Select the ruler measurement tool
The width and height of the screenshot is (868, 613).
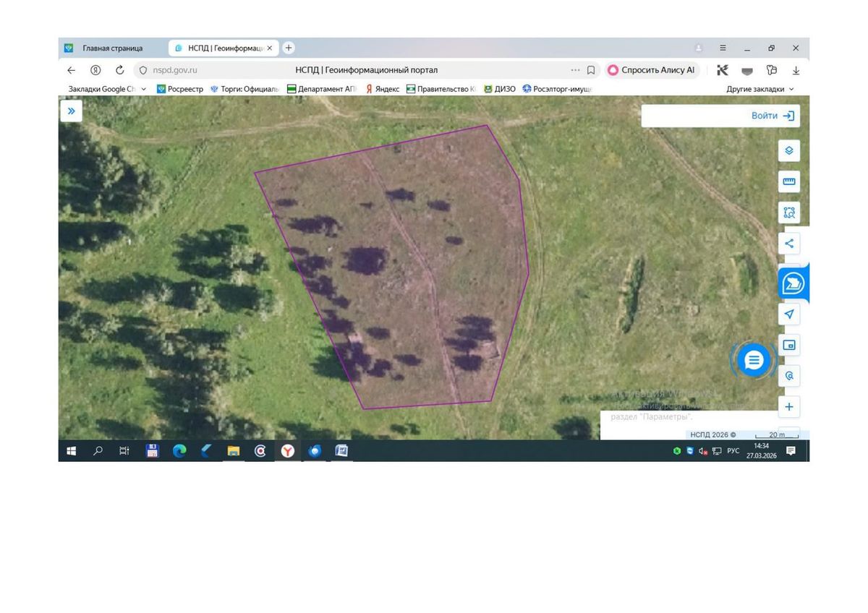(x=789, y=181)
